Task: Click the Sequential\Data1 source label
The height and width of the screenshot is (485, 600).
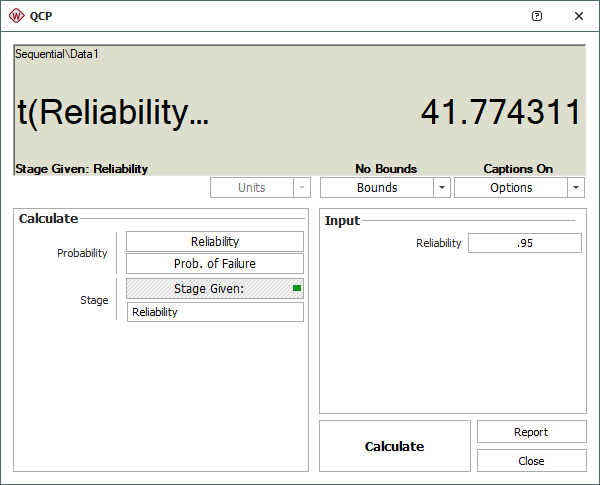Action: point(57,53)
